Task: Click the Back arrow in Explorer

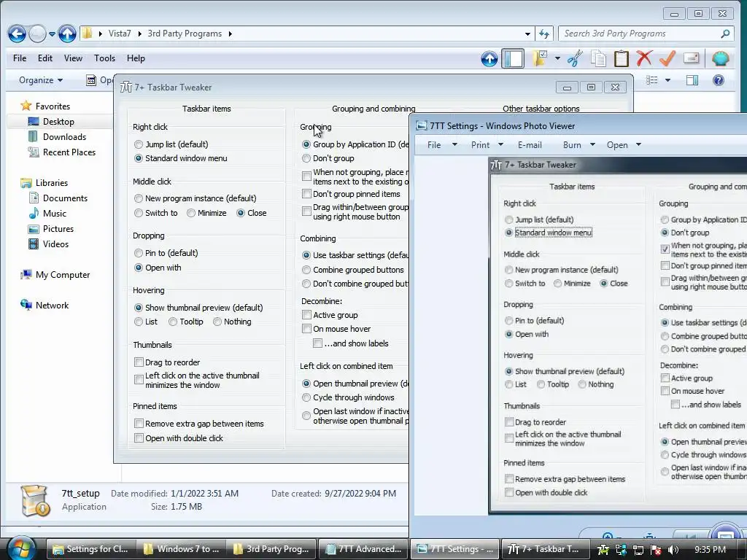Action: (x=18, y=34)
